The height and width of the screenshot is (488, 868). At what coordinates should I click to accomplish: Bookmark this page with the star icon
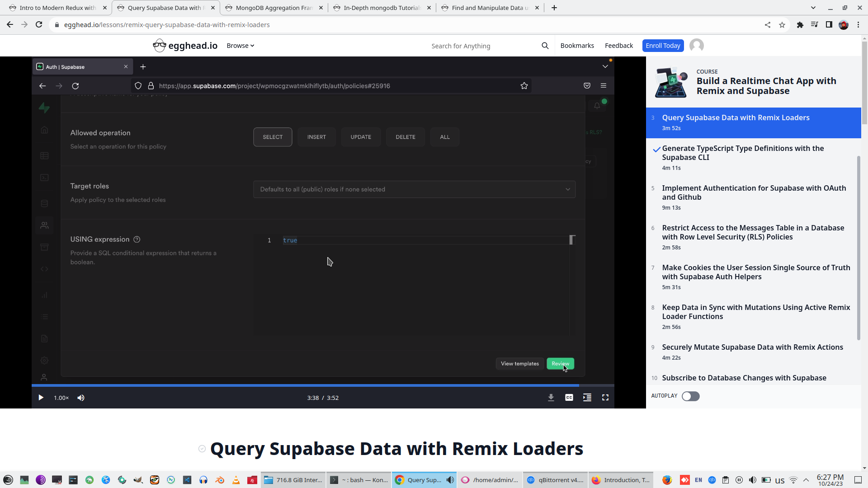point(782,25)
